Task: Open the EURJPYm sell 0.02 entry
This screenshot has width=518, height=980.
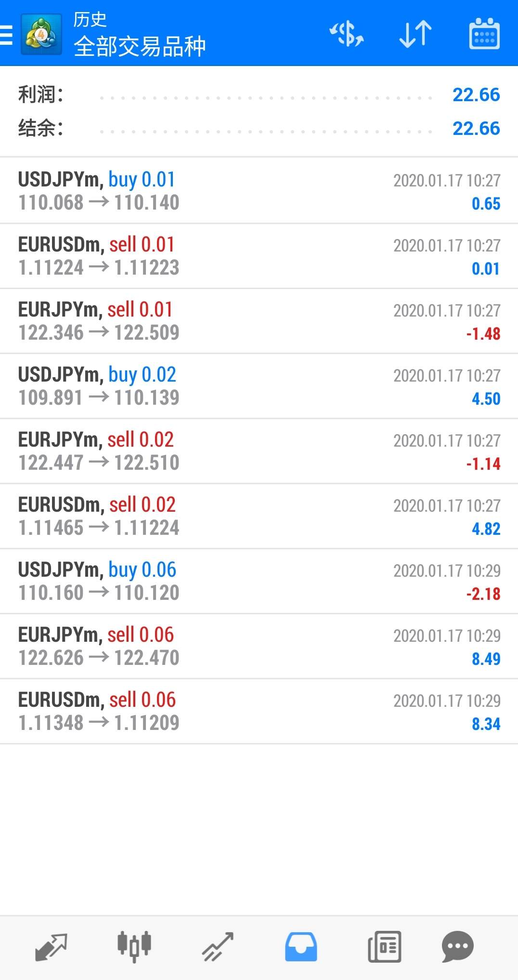Action: point(259,451)
